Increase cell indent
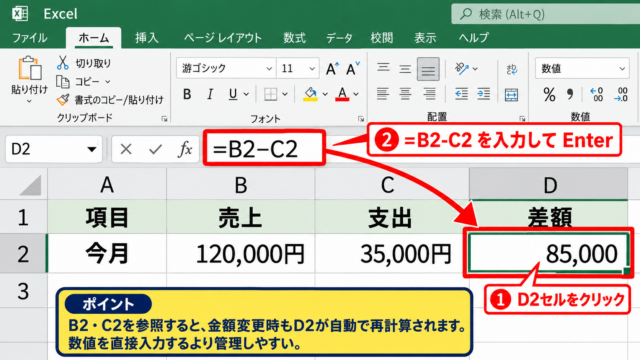Screen dimensions: 640x360 pos(483,94)
